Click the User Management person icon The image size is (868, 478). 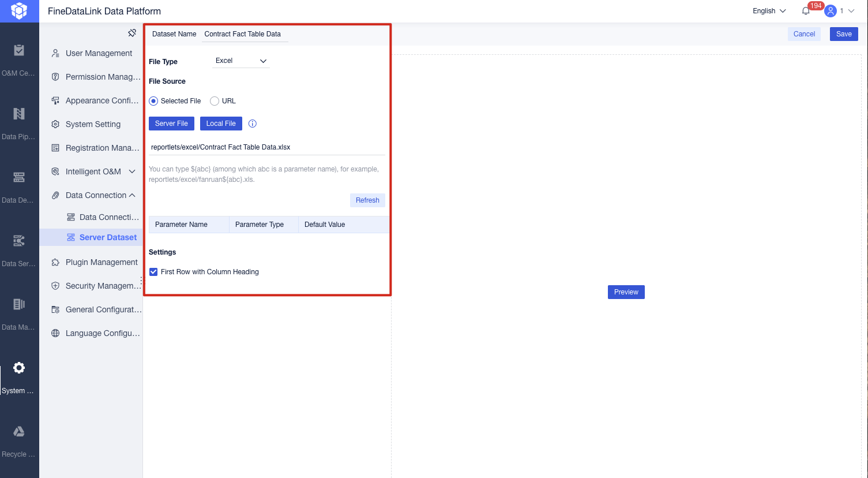point(55,53)
